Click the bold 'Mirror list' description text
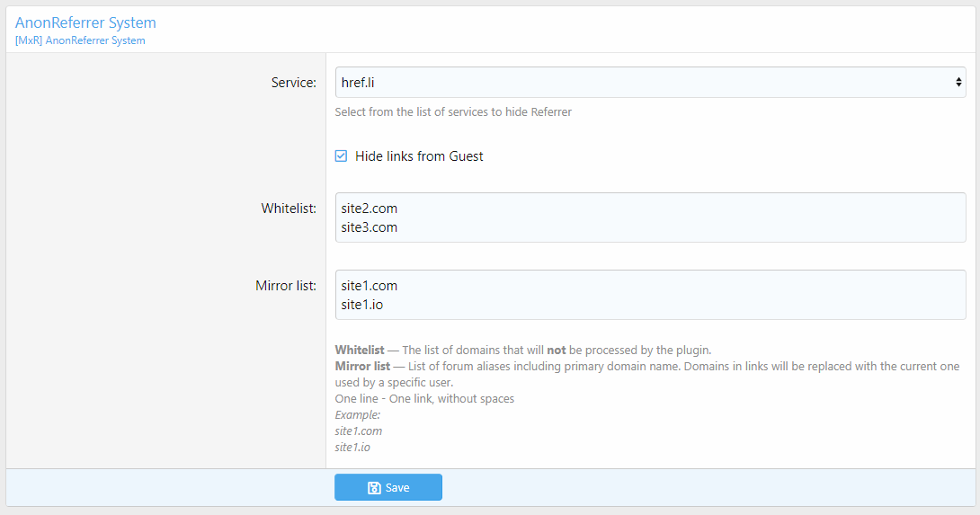 [362, 367]
